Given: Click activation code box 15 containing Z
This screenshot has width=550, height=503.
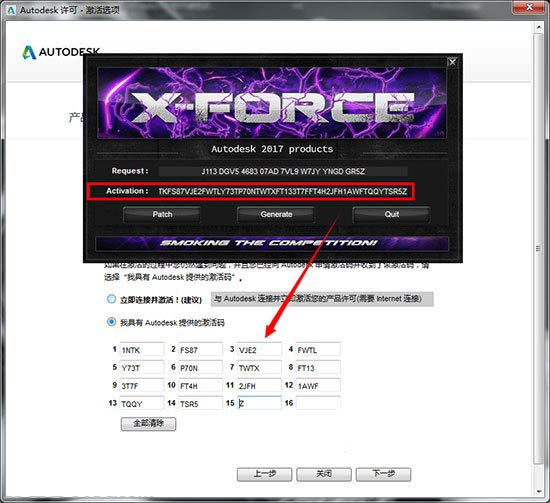Looking at the screenshot, I should point(259,403).
